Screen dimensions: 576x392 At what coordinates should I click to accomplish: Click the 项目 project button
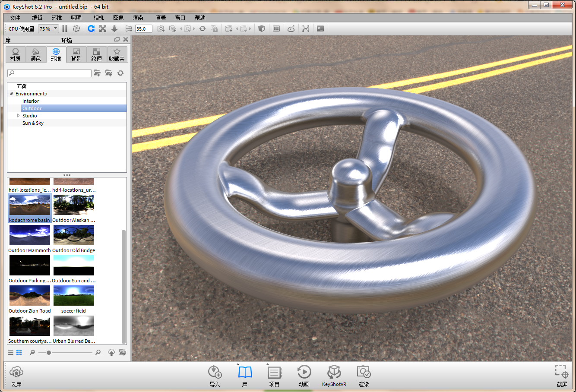point(274,376)
